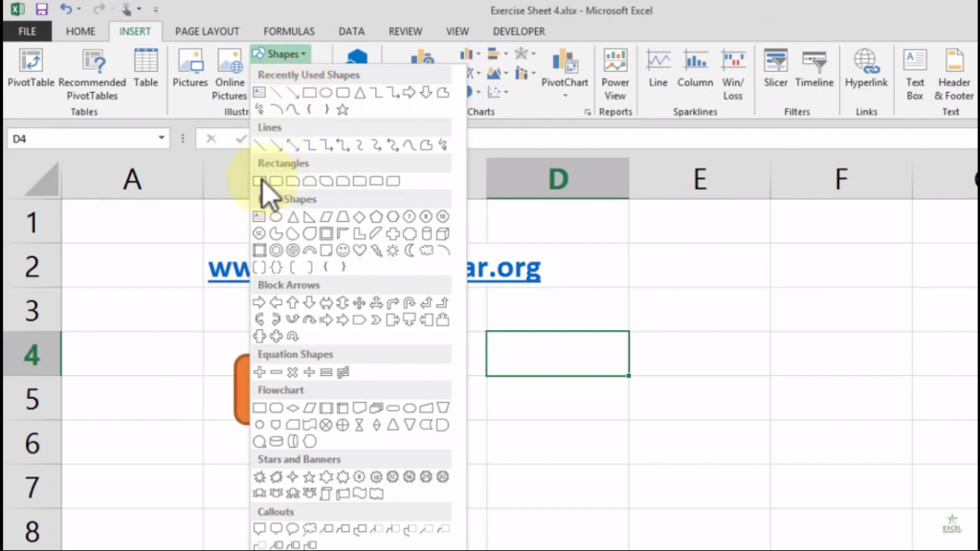Select the flowchart decision diamond shape
The width and height of the screenshot is (980, 551).
tap(294, 408)
